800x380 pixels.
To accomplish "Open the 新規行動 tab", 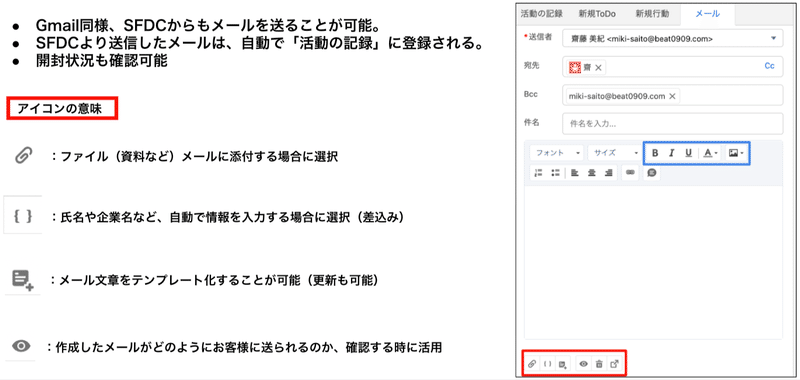I will (652, 14).
